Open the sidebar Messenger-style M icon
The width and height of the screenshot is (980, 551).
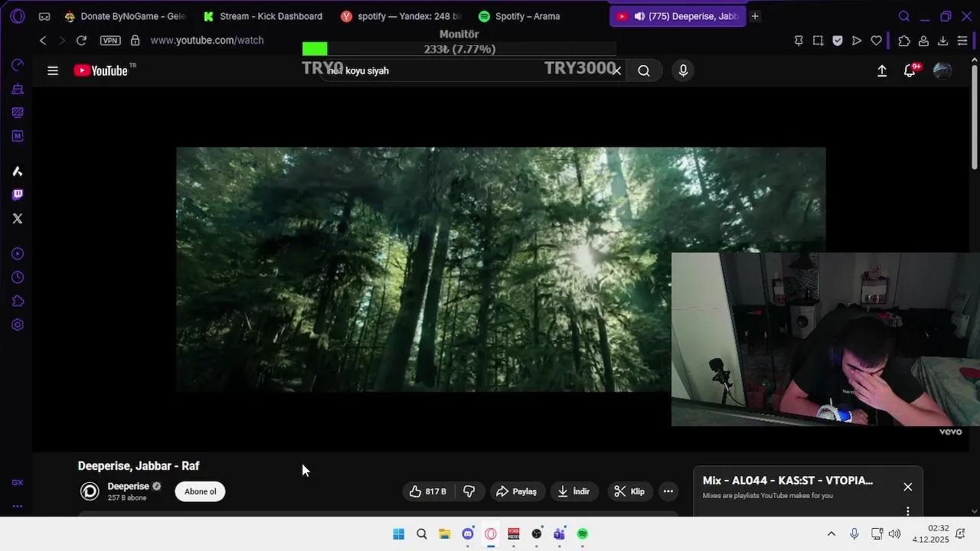click(18, 136)
